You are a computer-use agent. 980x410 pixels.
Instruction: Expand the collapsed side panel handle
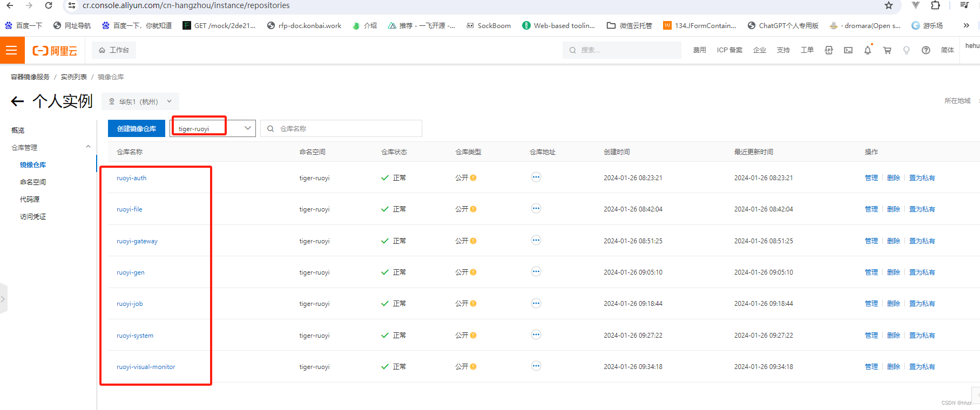[3, 298]
